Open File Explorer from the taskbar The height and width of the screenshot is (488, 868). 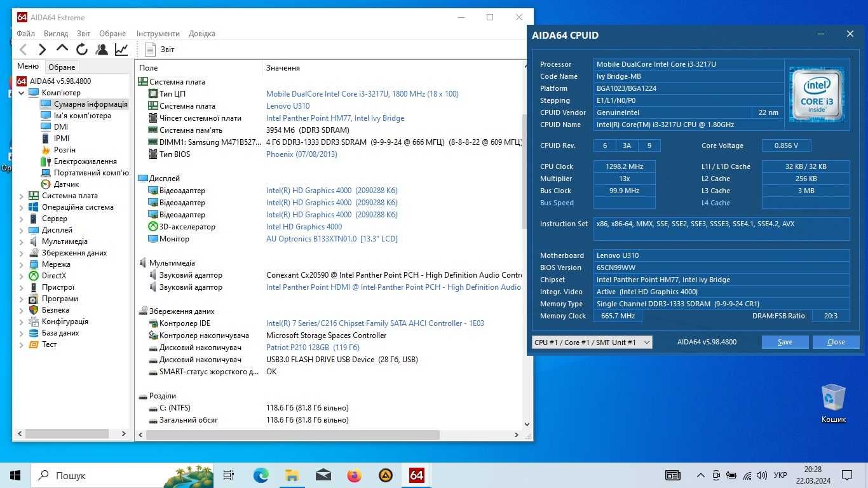[x=292, y=475]
